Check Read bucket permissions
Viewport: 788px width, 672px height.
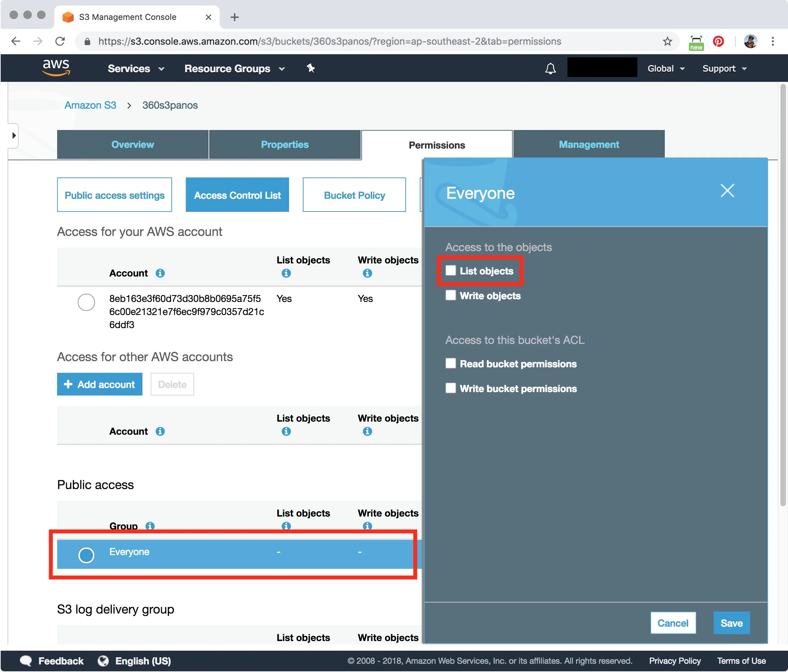pyautogui.click(x=451, y=364)
